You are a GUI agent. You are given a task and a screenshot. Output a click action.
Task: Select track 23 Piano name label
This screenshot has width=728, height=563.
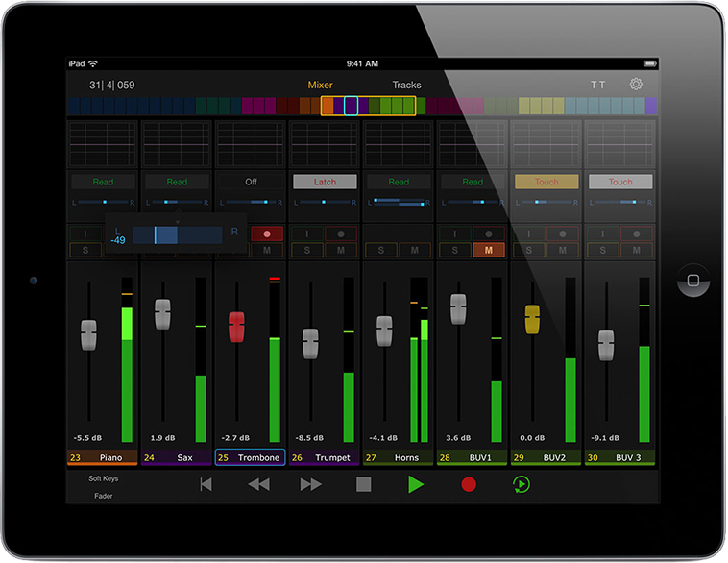(103, 457)
